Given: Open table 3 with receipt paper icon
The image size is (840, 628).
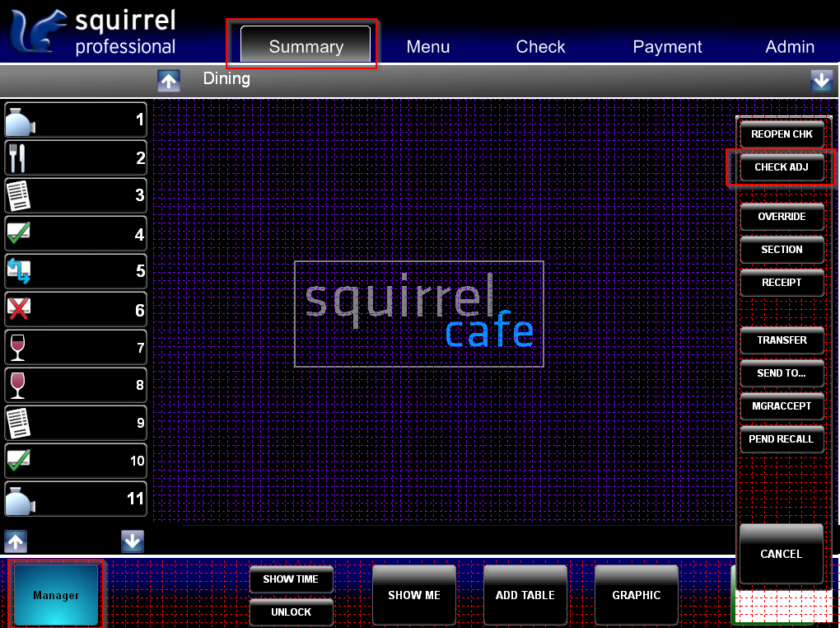Looking at the screenshot, I should (x=76, y=195).
